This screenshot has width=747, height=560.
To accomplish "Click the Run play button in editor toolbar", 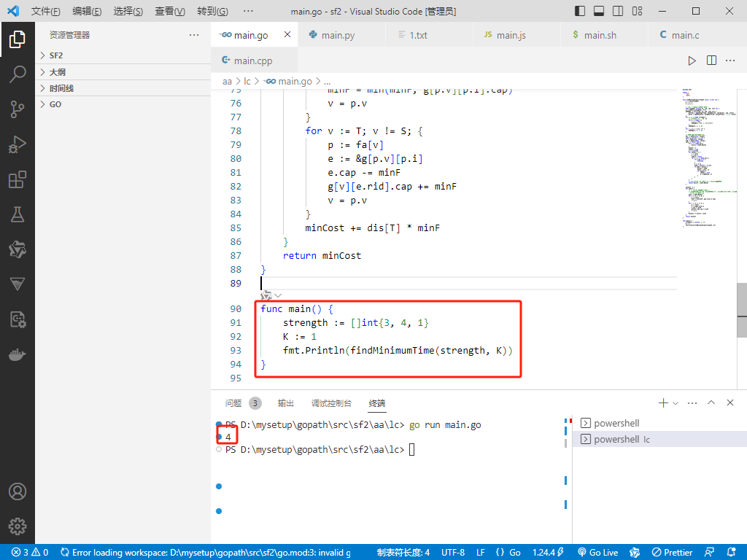I will click(692, 61).
